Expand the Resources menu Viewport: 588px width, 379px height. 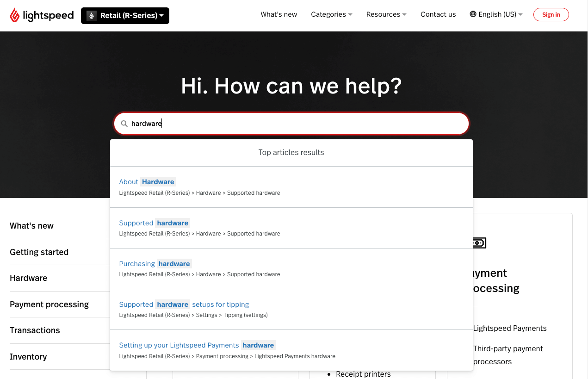tap(386, 14)
